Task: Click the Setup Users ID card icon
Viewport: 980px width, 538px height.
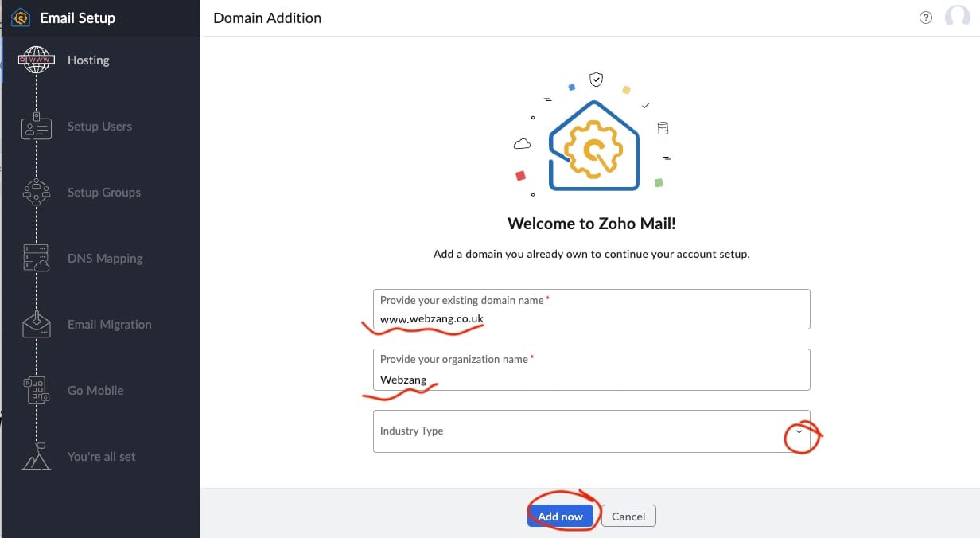Action: pos(37,127)
